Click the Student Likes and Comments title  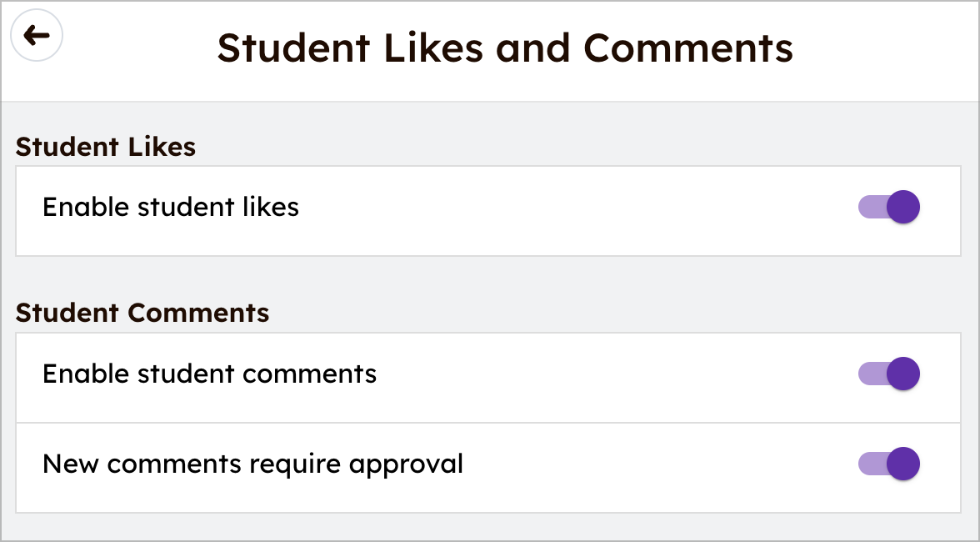click(x=505, y=48)
